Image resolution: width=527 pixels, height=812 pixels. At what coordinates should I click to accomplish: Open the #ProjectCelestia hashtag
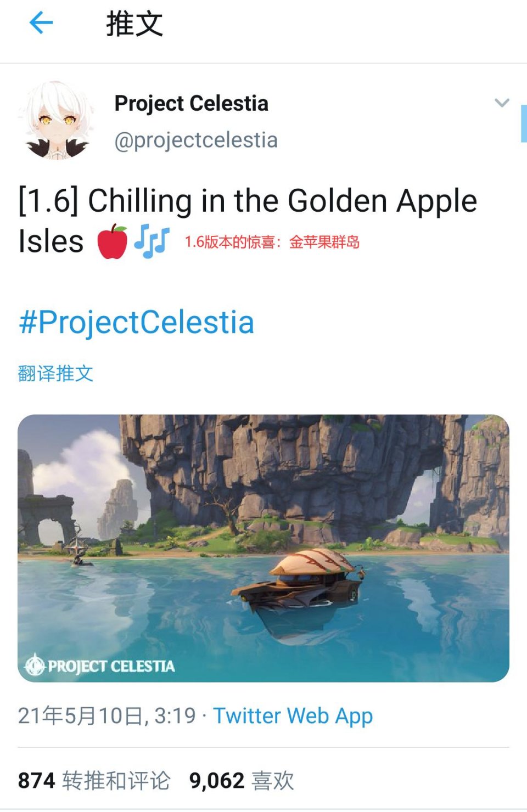coord(136,322)
